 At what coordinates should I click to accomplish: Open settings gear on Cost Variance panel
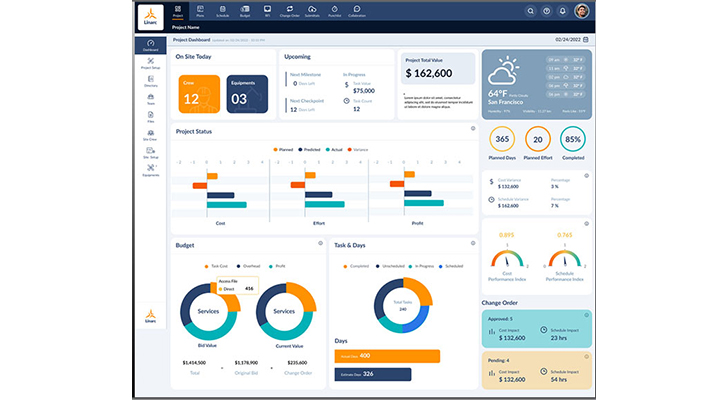586,176
